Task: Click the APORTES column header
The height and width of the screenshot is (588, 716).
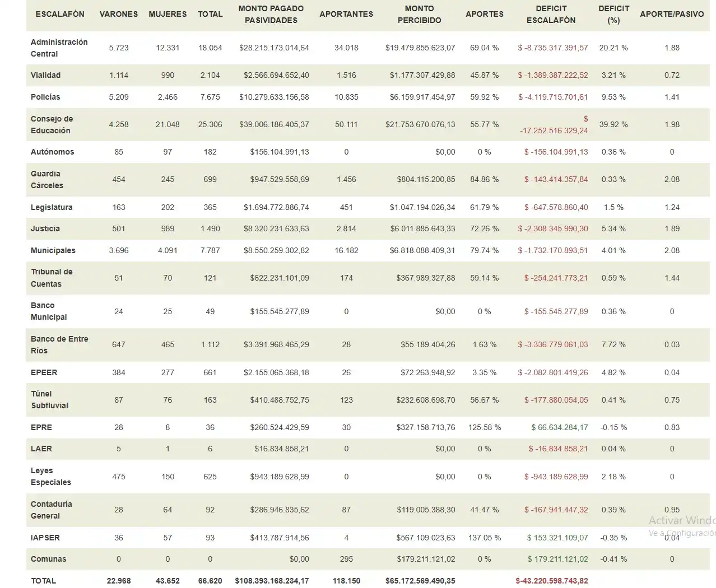Action: (485, 14)
